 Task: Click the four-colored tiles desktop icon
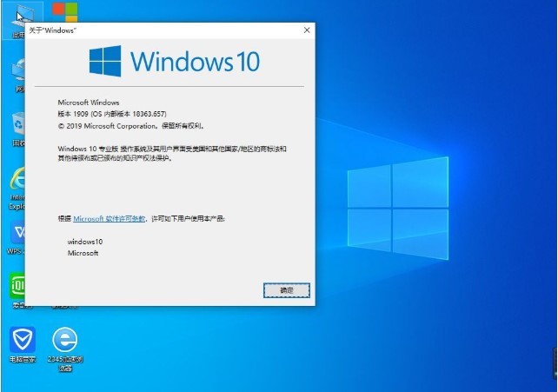(63, 12)
